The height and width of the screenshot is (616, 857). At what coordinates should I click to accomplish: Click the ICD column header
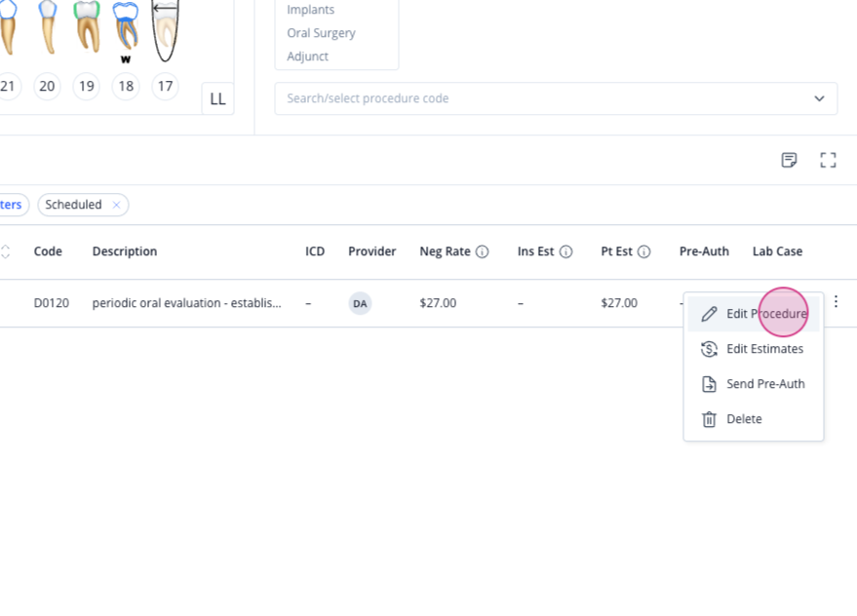click(x=315, y=251)
